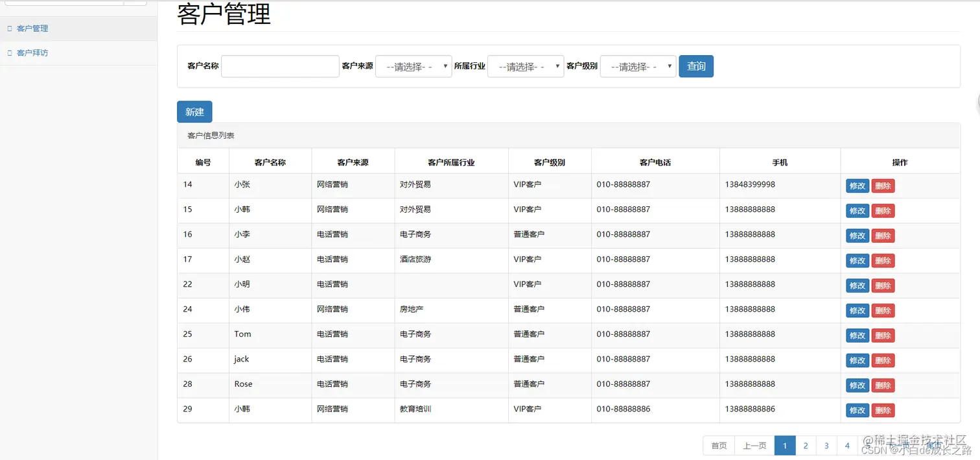980x460 pixels.
Task: Click 上一页 pagination button
Action: tap(754, 446)
